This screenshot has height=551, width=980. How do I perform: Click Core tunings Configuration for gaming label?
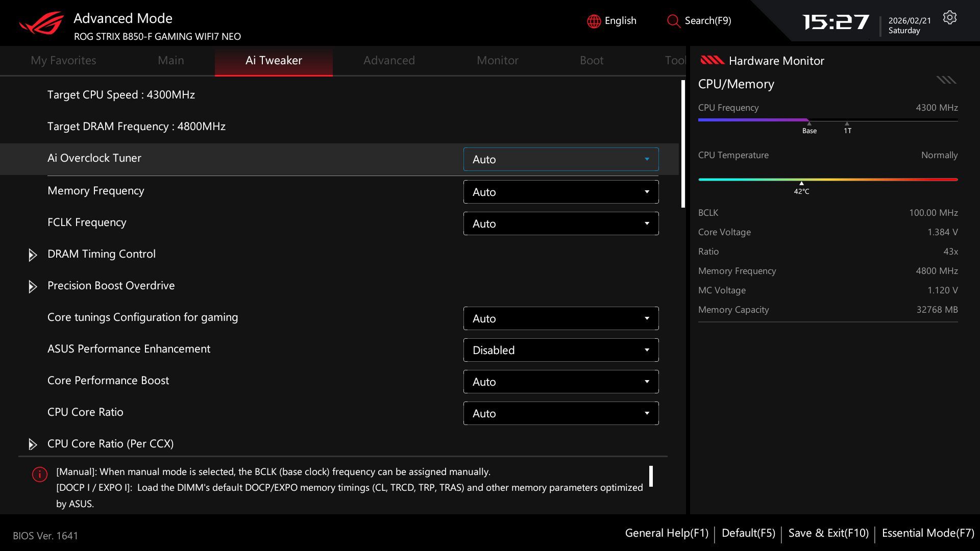(x=143, y=317)
